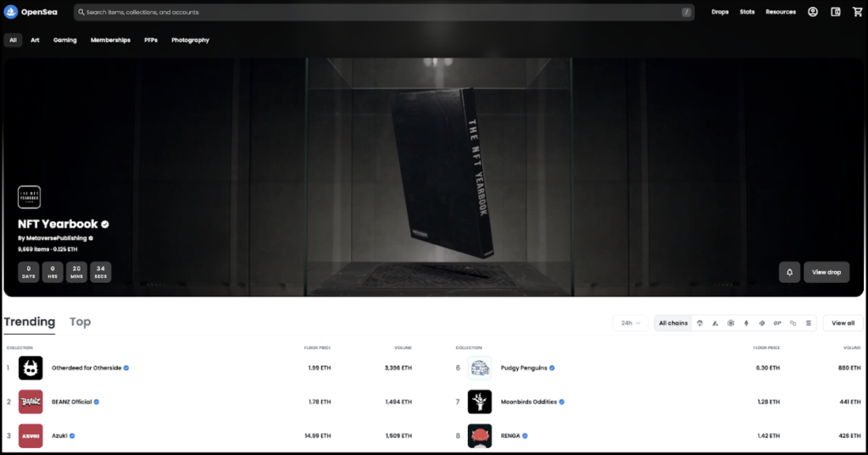Click the notification bell for NFT Yearbook
Viewport: 868px width, 455px height.
click(x=789, y=272)
